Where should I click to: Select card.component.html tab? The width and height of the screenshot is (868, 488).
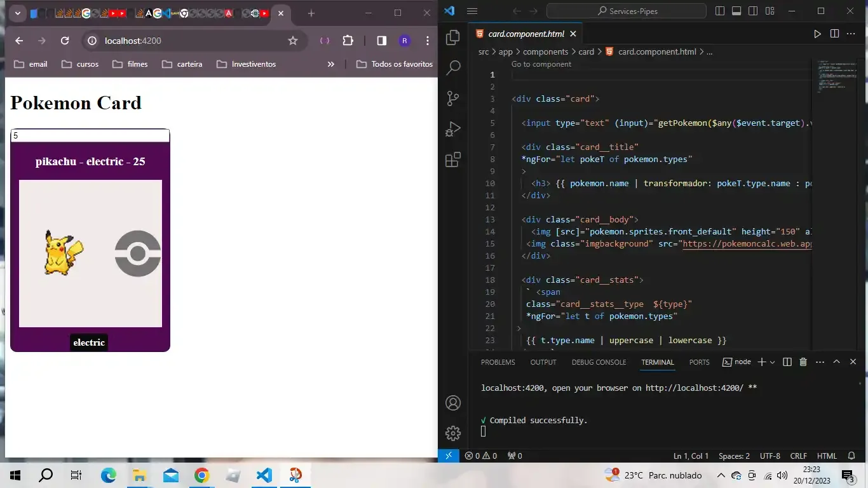pyautogui.click(x=525, y=34)
